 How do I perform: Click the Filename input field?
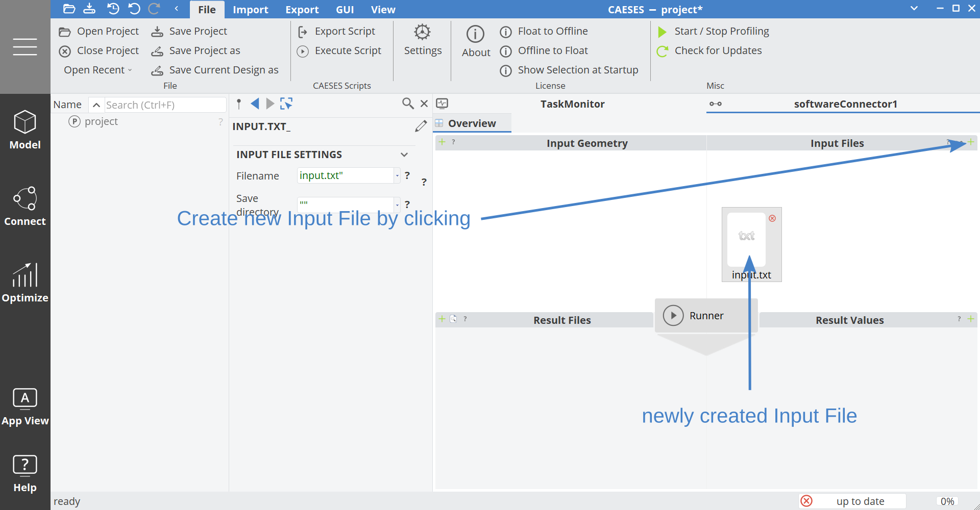pyautogui.click(x=345, y=175)
